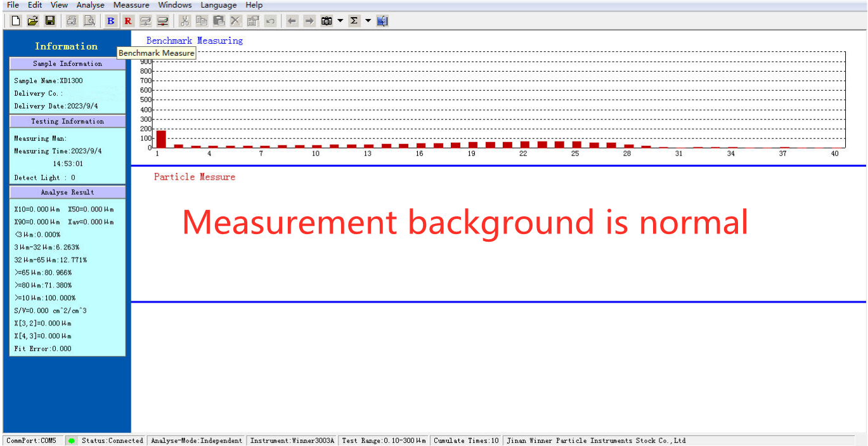Click the sigma statistics icon

(x=354, y=20)
